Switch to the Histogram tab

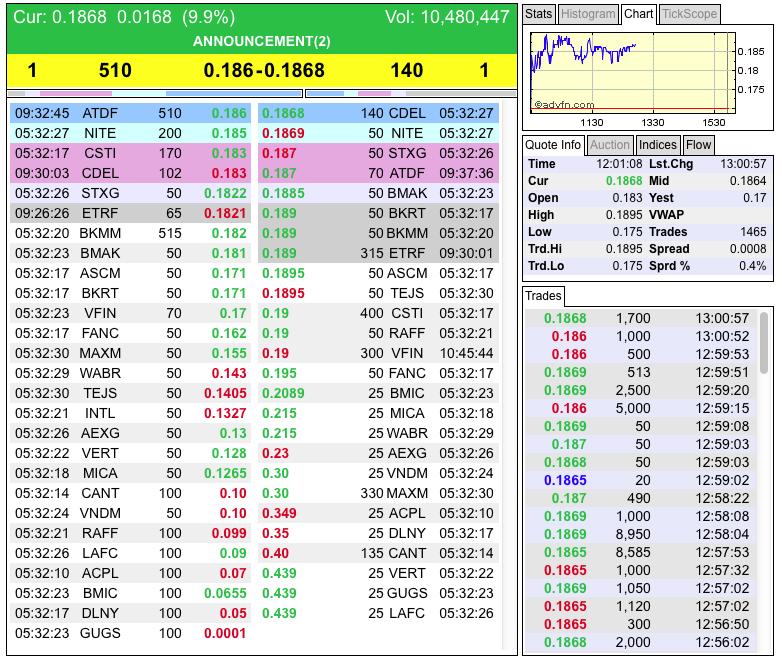click(x=587, y=14)
